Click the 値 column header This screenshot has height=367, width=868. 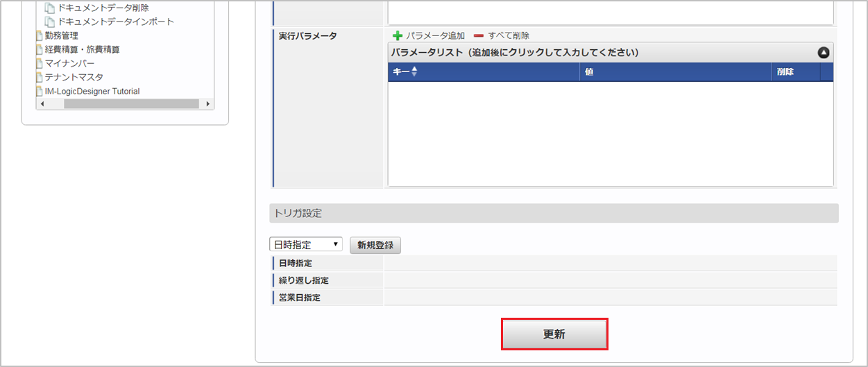[x=675, y=71]
